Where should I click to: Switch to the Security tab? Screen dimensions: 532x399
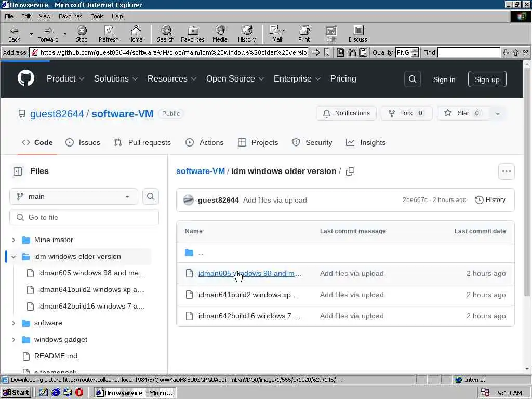[x=312, y=142]
